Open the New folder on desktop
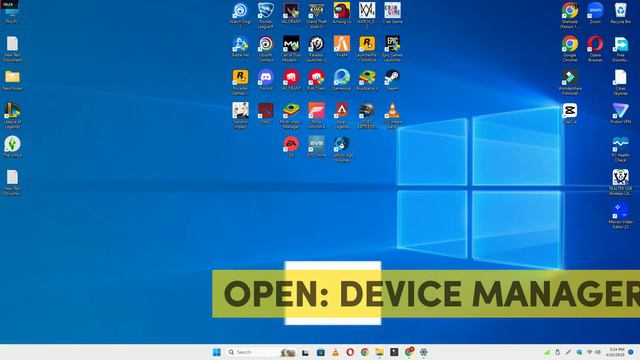 pos(12,80)
